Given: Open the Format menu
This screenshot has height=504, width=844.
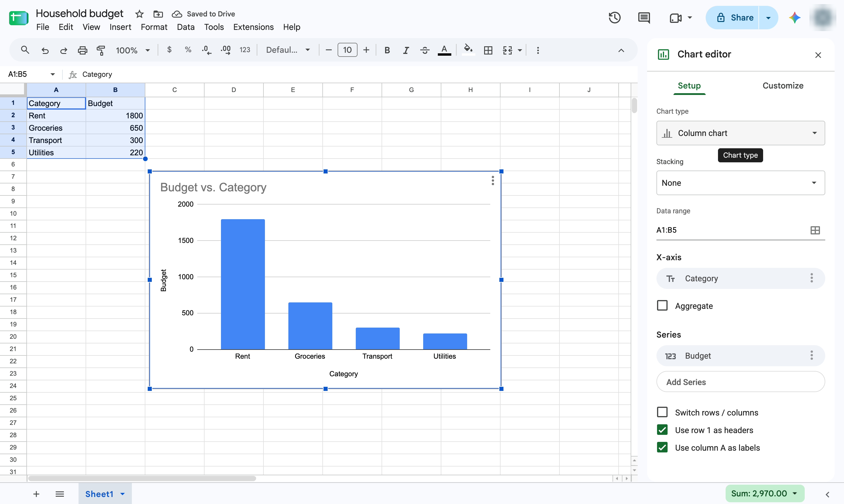Looking at the screenshot, I should pos(154,27).
